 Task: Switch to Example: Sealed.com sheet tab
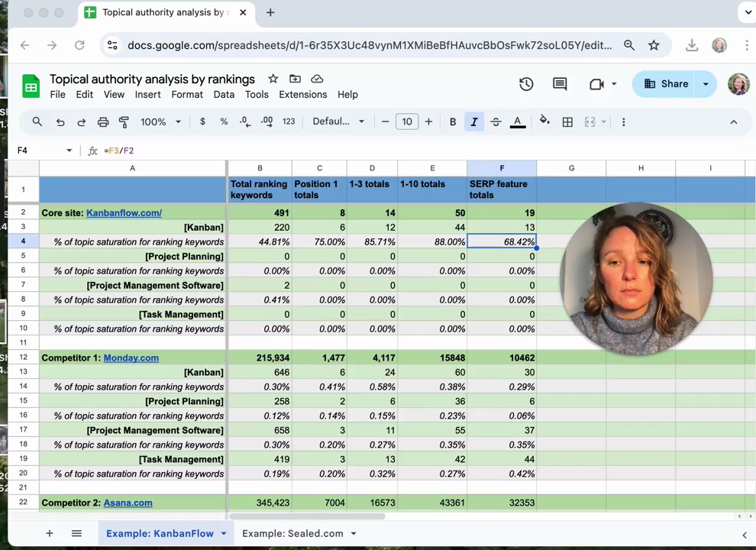pos(292,534)
